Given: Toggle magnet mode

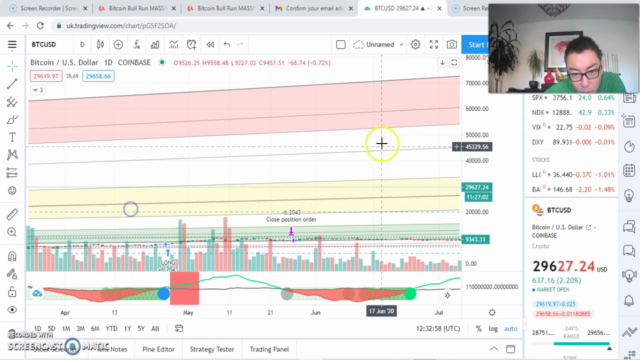Looking at the screenshot, I should 12,256.
